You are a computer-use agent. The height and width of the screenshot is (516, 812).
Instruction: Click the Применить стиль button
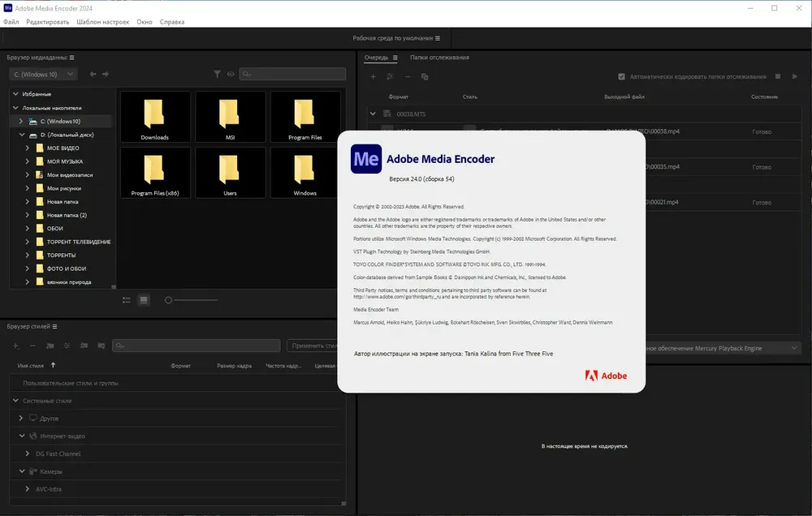pyautogui.click(x=313, y=346)
